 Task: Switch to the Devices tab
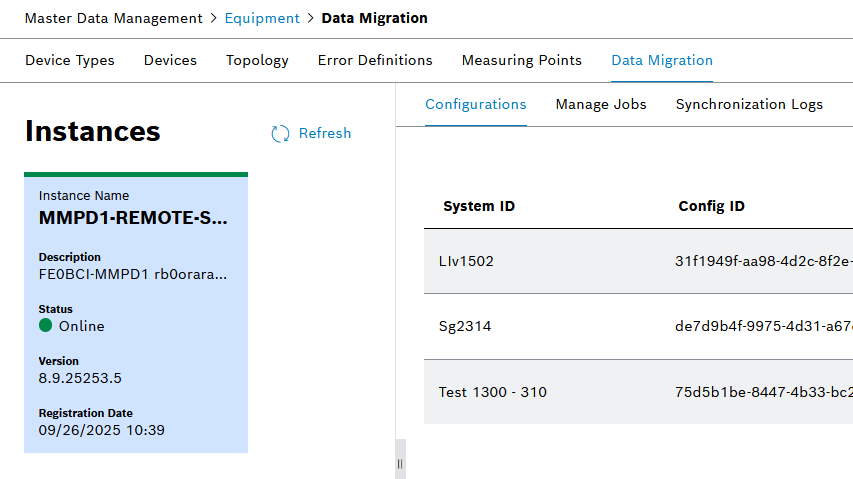170,60
